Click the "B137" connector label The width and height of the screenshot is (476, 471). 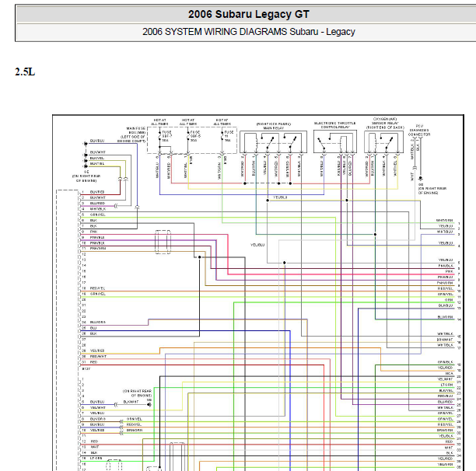click(x=86, y=368)
